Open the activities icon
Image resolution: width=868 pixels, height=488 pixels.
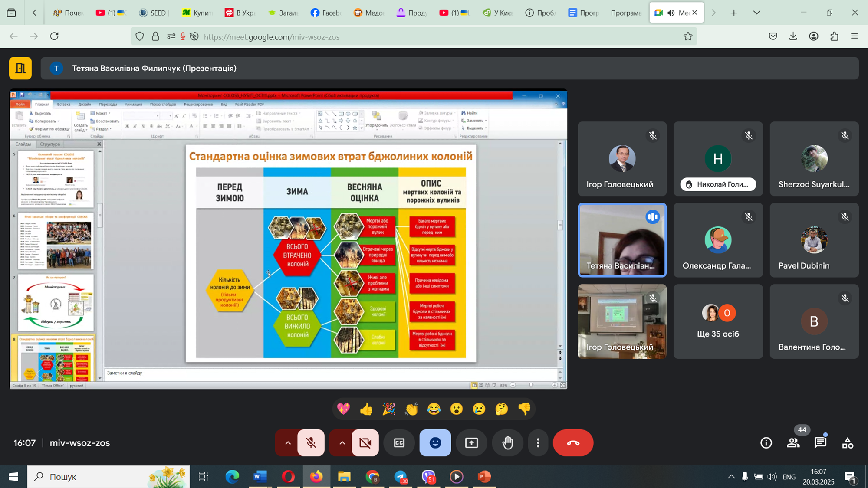[x=847, y=443]
